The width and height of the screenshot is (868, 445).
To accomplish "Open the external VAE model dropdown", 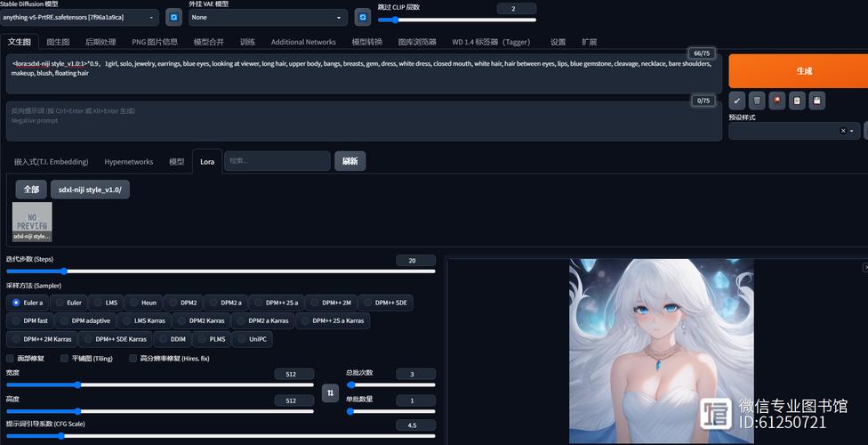I will 269,17.
